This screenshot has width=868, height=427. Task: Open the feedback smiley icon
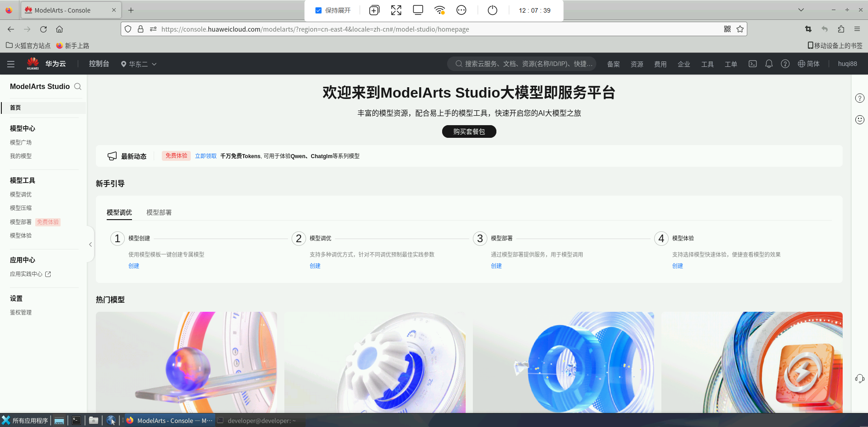pos(860,120)
